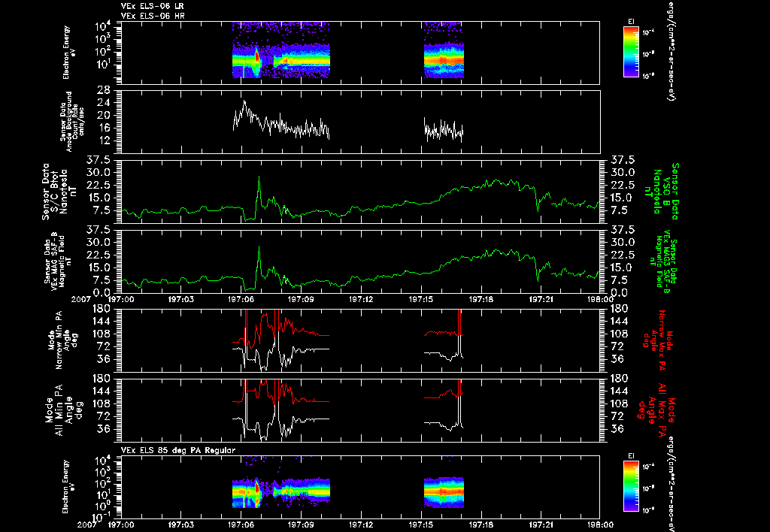770x532 pixels.
Task: Pick the rainbow color bar beside the bottom spectrogram
Action: pyautogui.click(x=631, y=486)
